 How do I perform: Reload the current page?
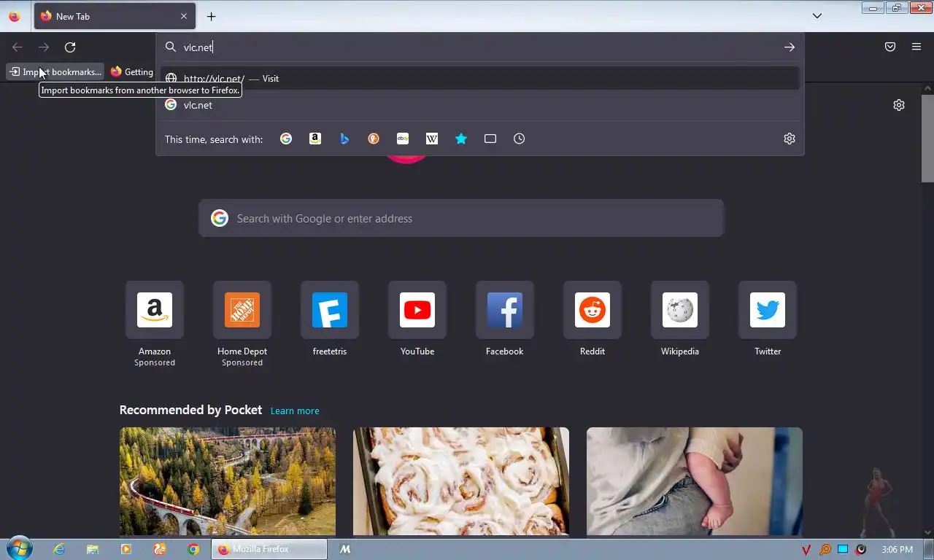70,47
